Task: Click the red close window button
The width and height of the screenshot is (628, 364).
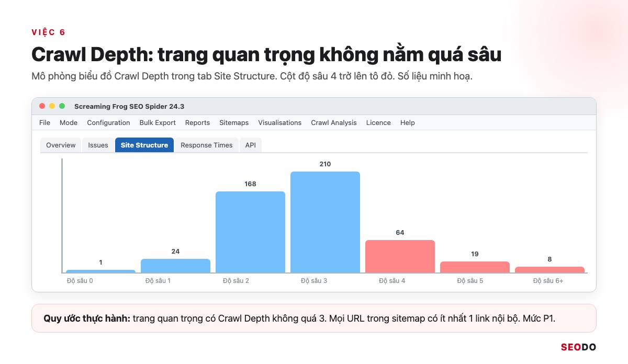Action: tap(42, 106)
